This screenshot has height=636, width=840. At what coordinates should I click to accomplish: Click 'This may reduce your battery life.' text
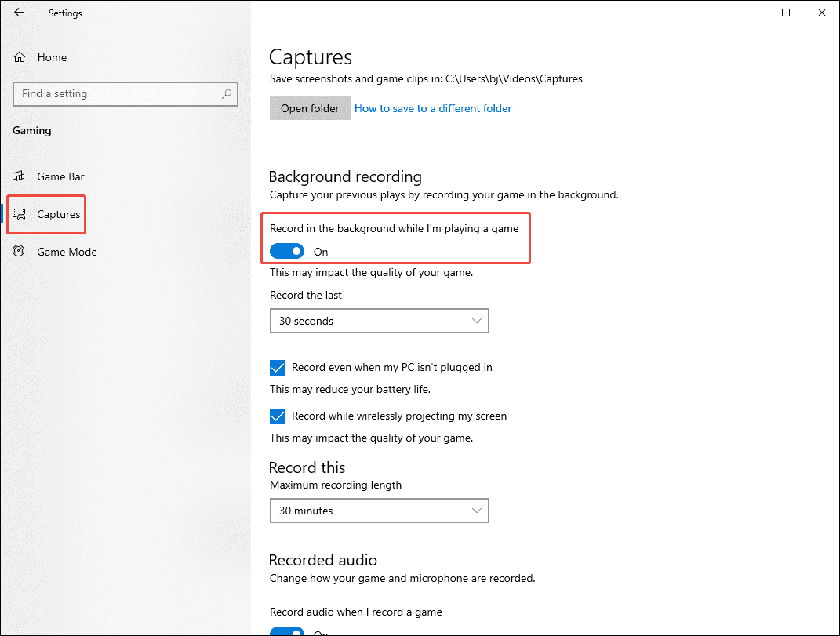[350, 390]
